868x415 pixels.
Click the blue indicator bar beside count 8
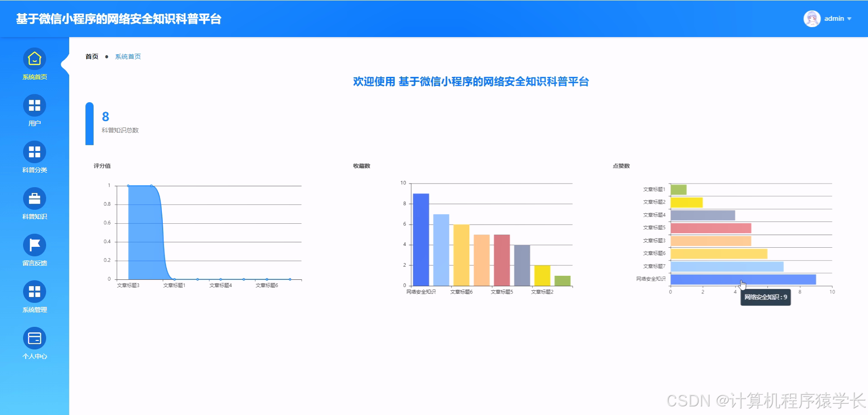pos(89,123)
